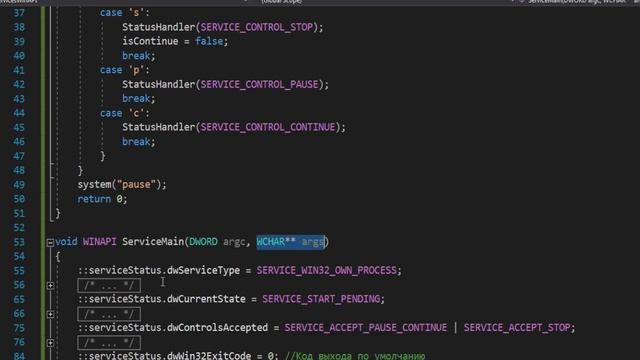Screen dimensions: 640x360
Task: Click case 'c' label on line 44
Action: pos(124,113)
